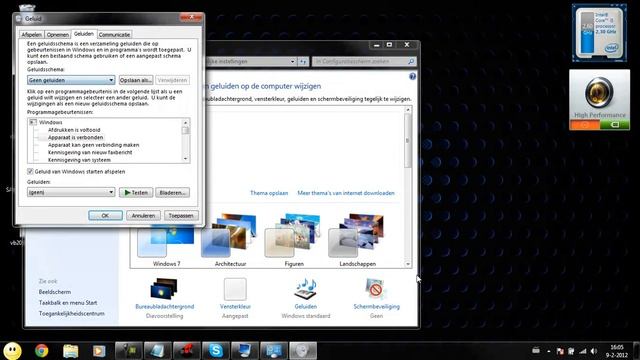Select 'Apparaat is verbonden' event

pyautogui.click(x=76, y=138)
